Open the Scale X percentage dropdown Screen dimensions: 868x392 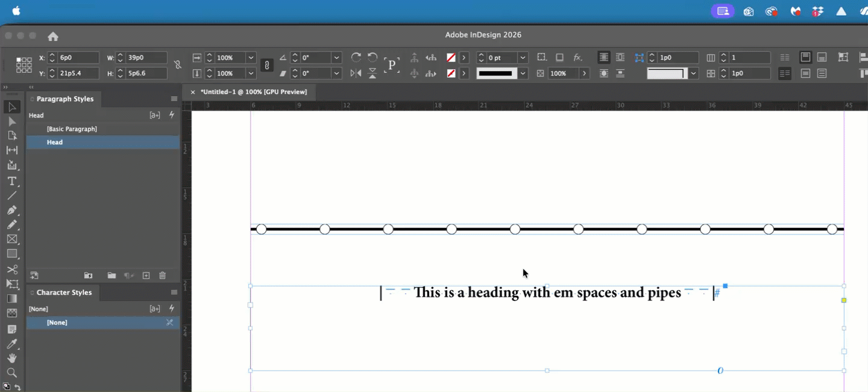(251, 58)
